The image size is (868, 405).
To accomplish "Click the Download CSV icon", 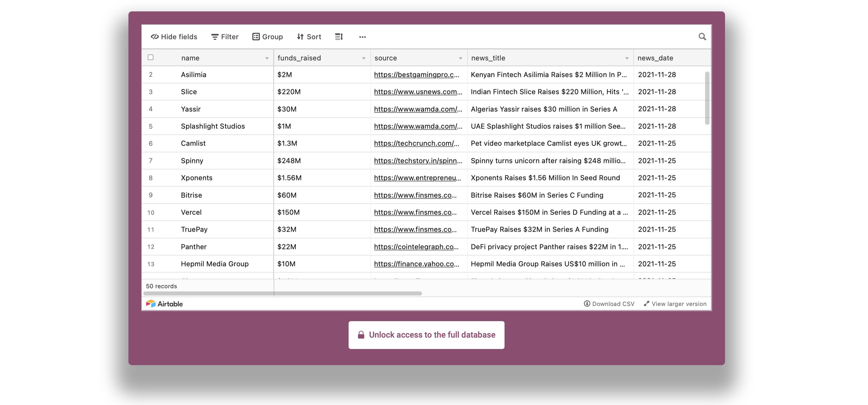I will (x=587, y=303).
